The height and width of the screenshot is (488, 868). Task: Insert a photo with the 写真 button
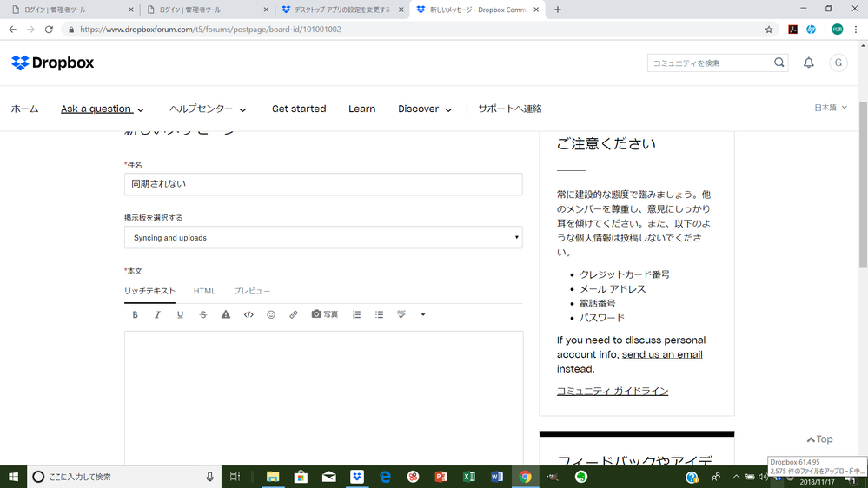tap(324, 314)
